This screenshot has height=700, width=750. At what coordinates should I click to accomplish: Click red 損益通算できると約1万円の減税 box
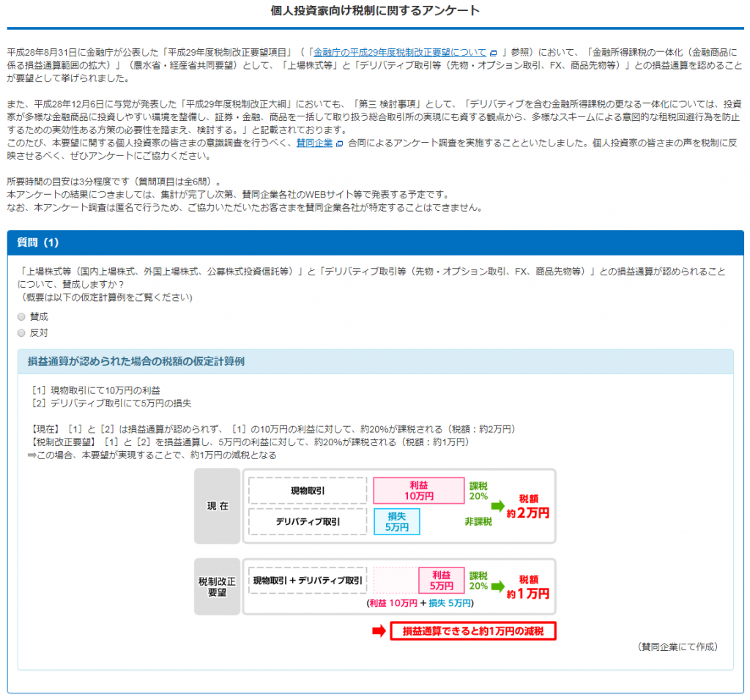[x=472, y=631]
